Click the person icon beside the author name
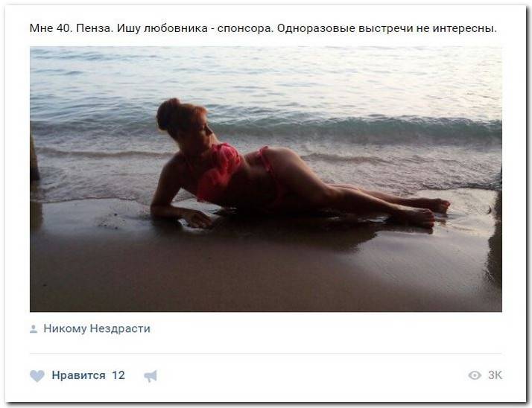This screenshot has width=532, height=408. click(x=34, y=328)
